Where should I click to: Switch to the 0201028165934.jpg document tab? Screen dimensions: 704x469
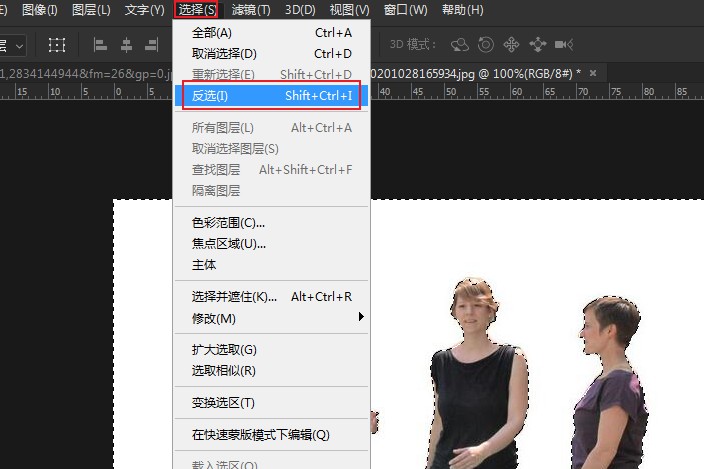pyautogui.click(x=476, y=74)
